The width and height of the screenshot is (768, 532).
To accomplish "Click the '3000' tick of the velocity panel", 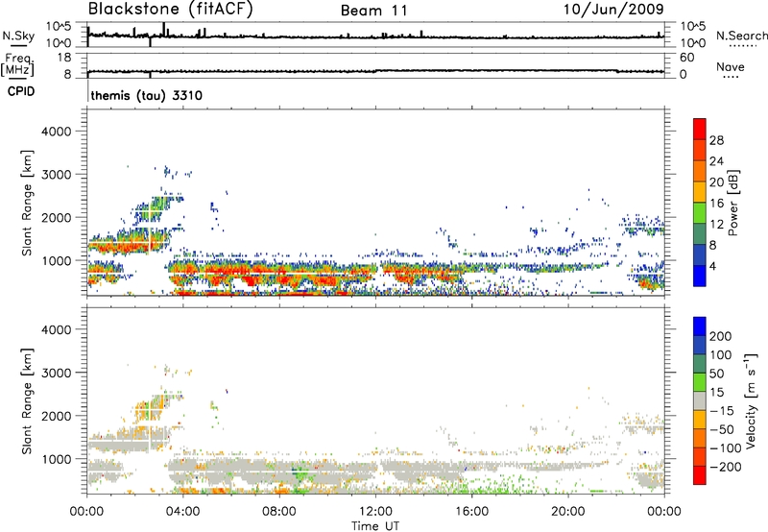I will click(x=57, y=373).
